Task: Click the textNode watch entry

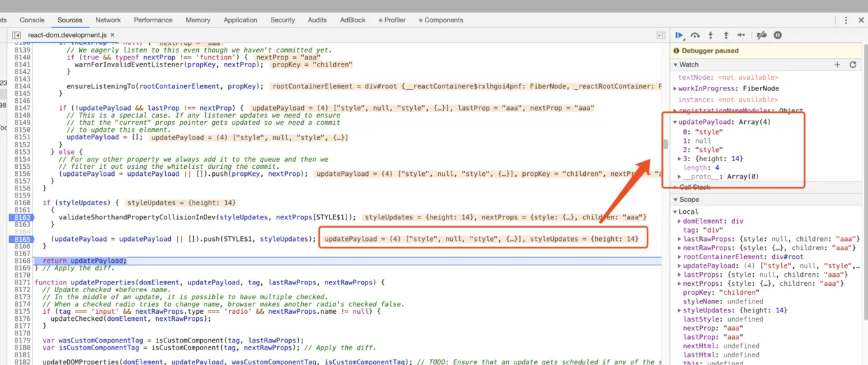Action: click(728, 78)
